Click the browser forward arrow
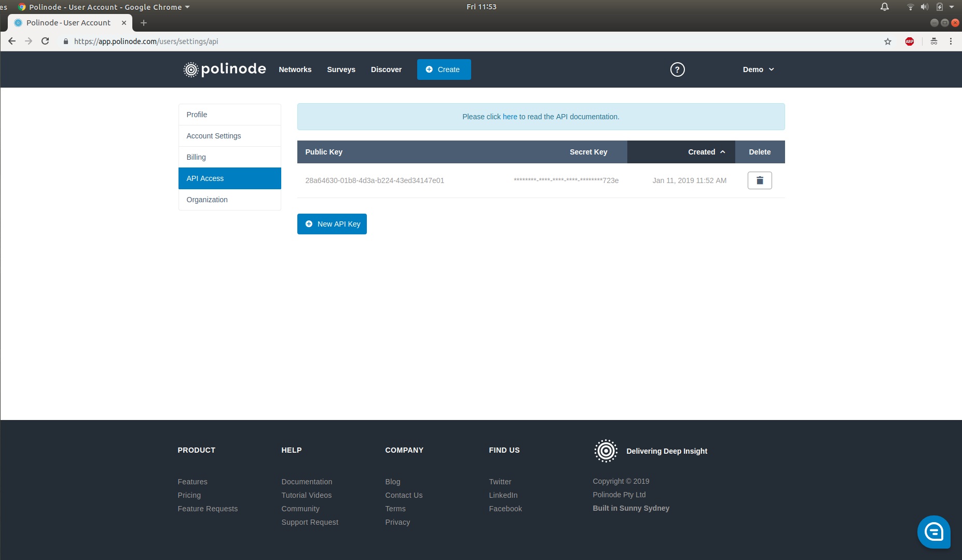Screen dimensions: 962x560 (x=29, y=41)
